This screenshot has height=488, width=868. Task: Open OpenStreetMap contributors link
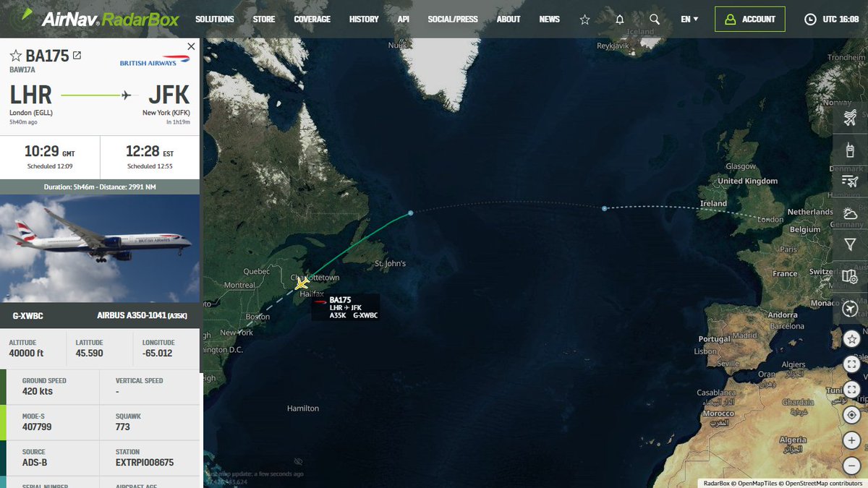(x=822, y=483)
